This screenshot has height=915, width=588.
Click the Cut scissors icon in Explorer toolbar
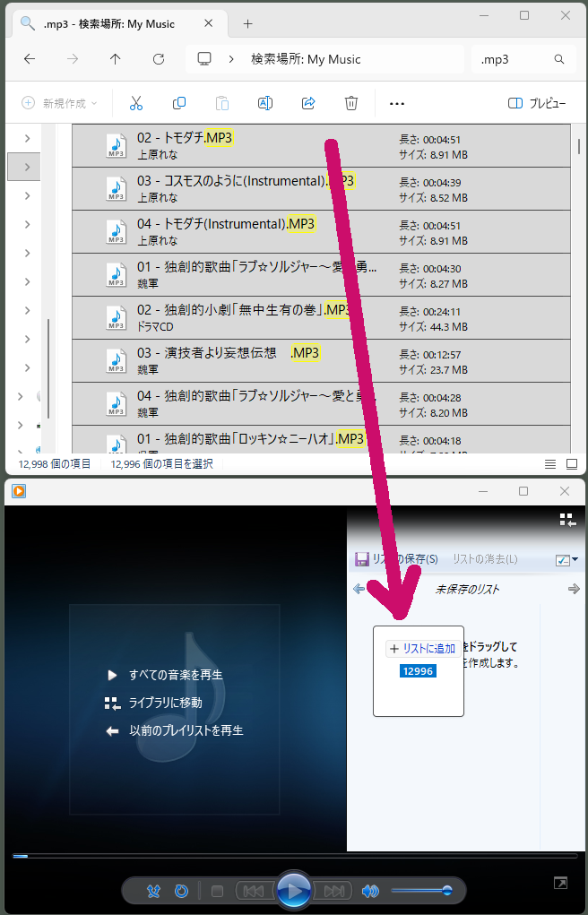136,103
